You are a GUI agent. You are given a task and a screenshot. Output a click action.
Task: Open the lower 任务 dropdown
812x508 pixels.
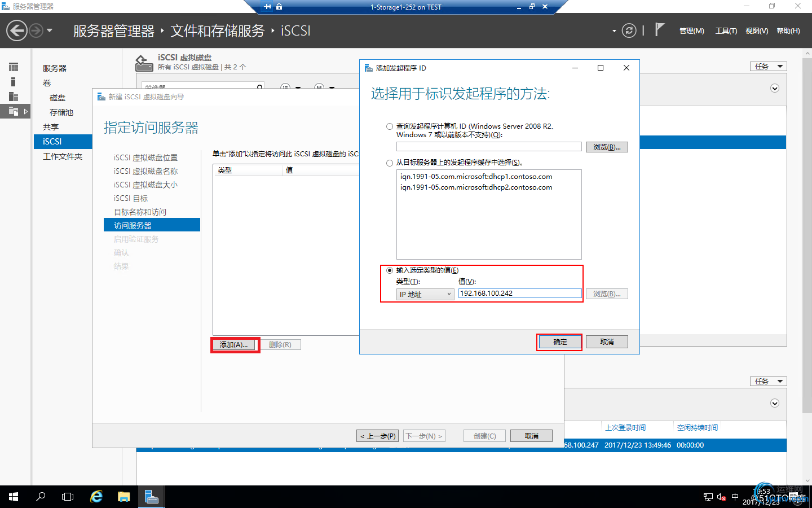768,382
